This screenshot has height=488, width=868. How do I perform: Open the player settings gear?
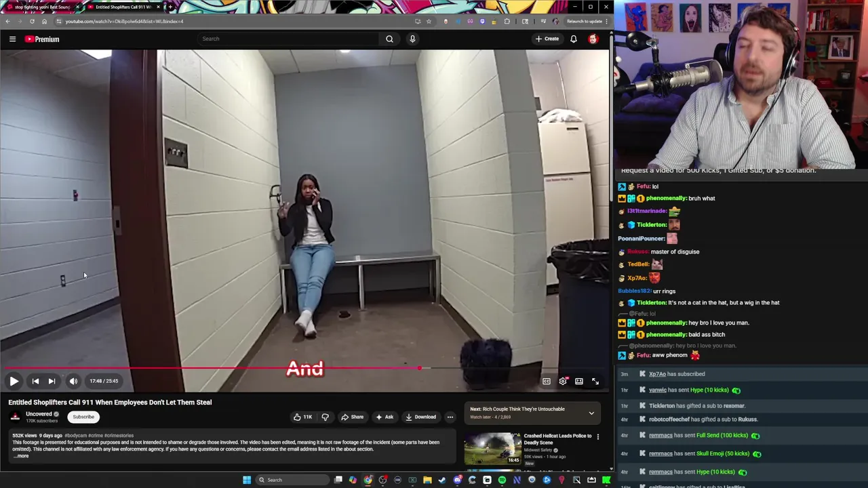(x=563, y=381)
